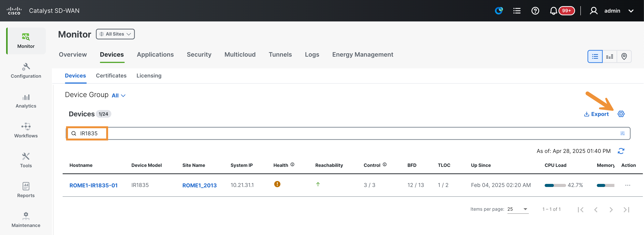Switch to the Multicloud tab
This screenshot has width=644, height=235.
tap(240, 55)
